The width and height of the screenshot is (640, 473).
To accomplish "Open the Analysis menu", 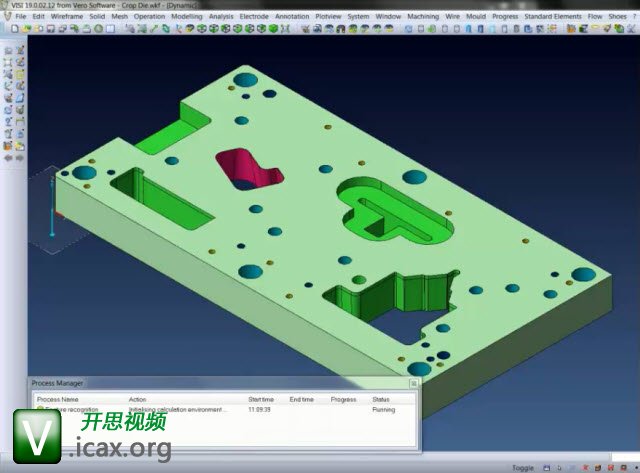I will point(221,17).
